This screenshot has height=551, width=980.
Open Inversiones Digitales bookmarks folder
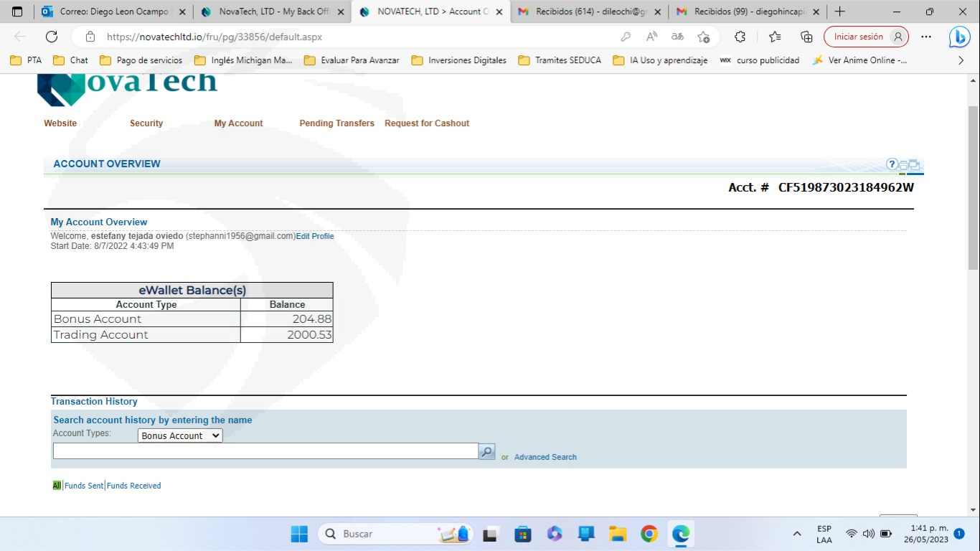pyautogui.click(x=459, y=60)
